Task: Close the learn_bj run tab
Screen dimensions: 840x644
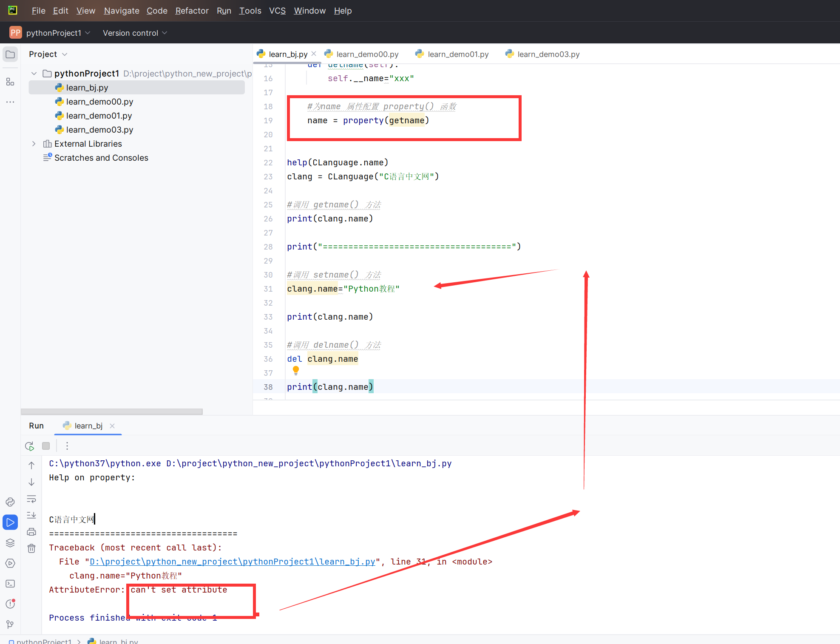Action: click(x=112, y=426)
